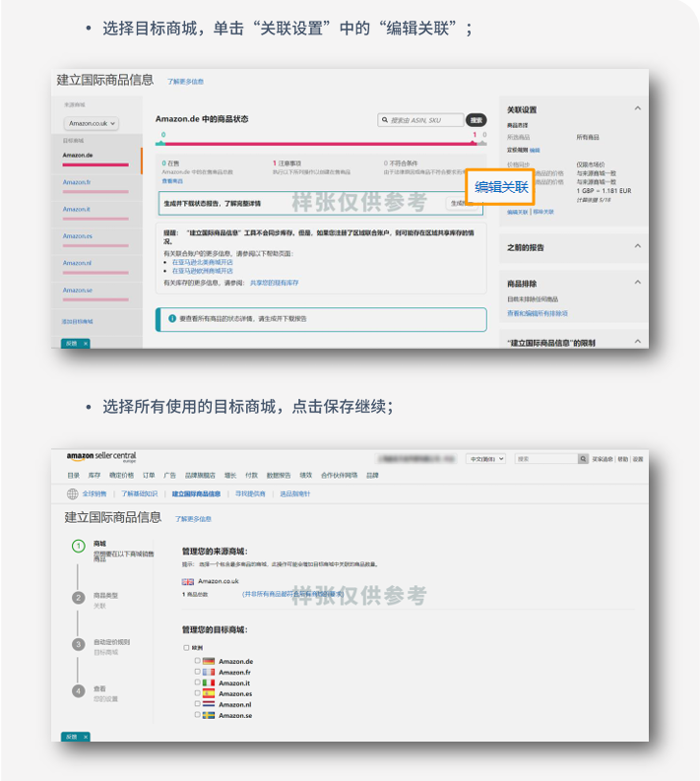Screen dimensions: 700x781
Task: Open the 中文(简体) language dropdown
Action: click(485, 459)
